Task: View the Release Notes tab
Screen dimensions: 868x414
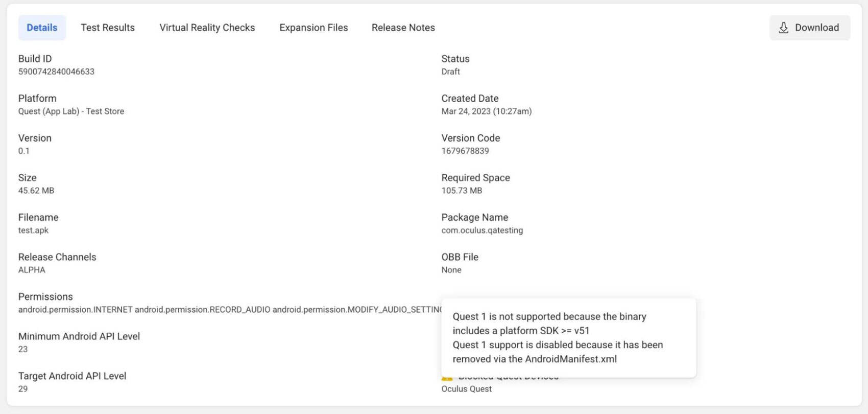Action: [x=403, y=28]
